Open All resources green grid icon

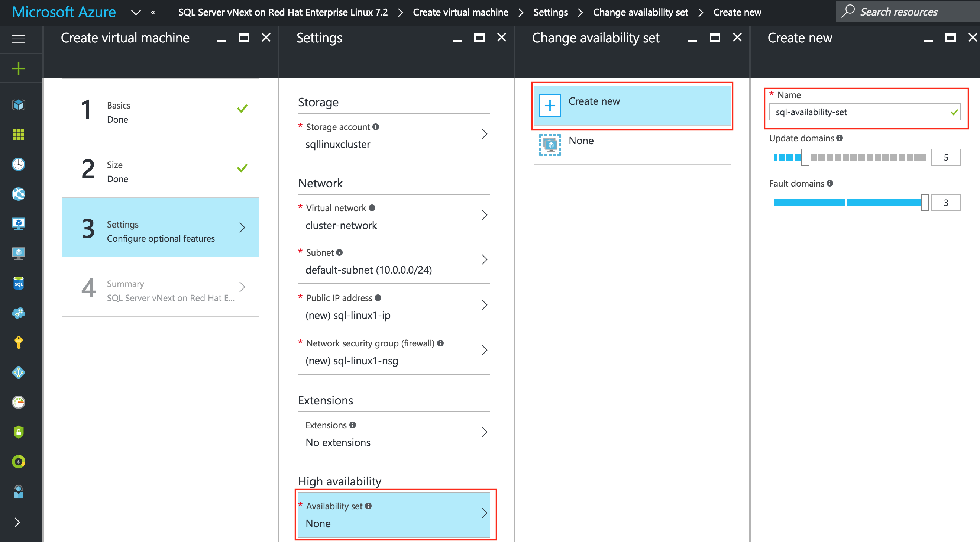point(18,134)
